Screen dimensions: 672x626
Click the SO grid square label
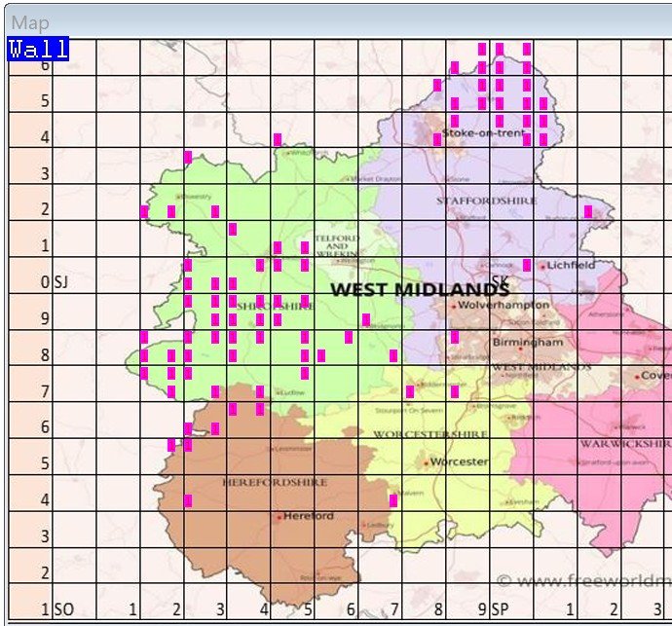click(64, 609)
